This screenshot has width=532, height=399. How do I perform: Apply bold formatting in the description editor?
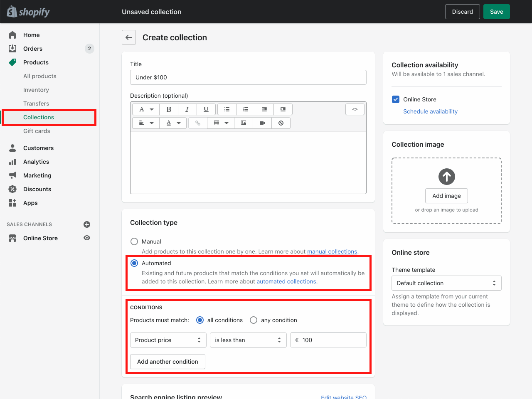click(x=169, y=109)
